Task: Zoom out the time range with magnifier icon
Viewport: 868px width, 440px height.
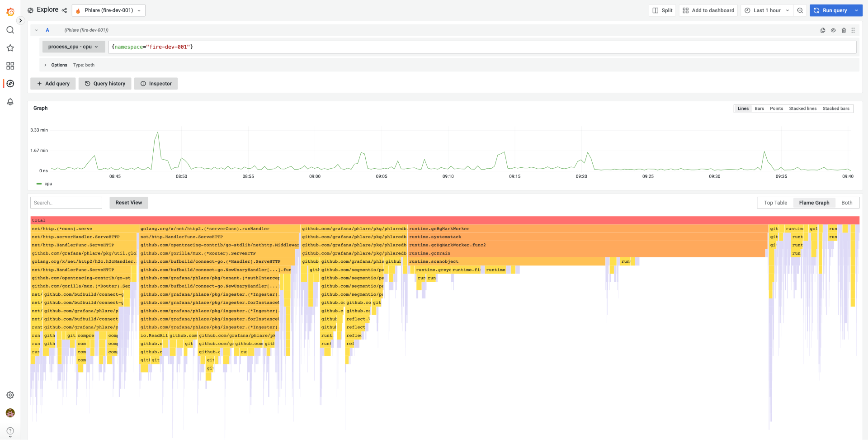Action: pyautogui.click(x=800, y=10)
